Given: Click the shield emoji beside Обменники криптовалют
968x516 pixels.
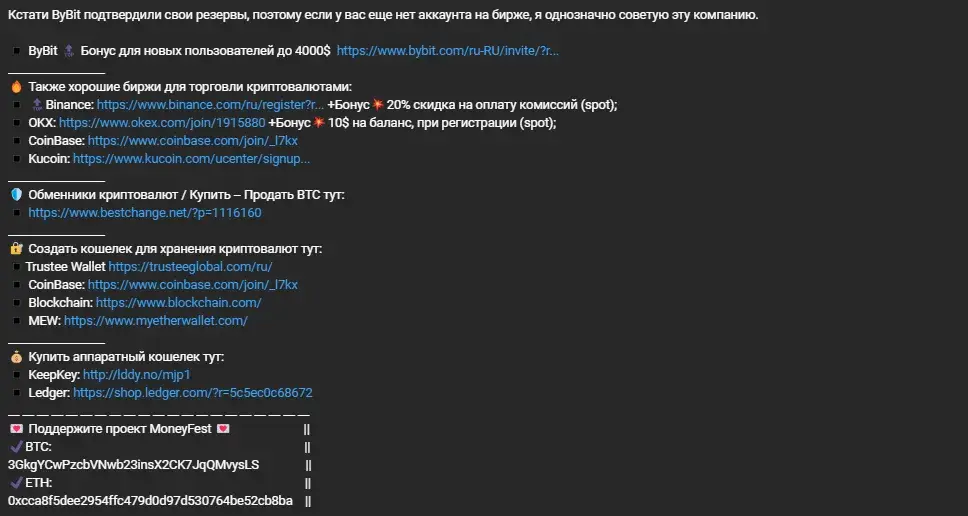Looking at the screenshot, I should (x=16, y=195).
